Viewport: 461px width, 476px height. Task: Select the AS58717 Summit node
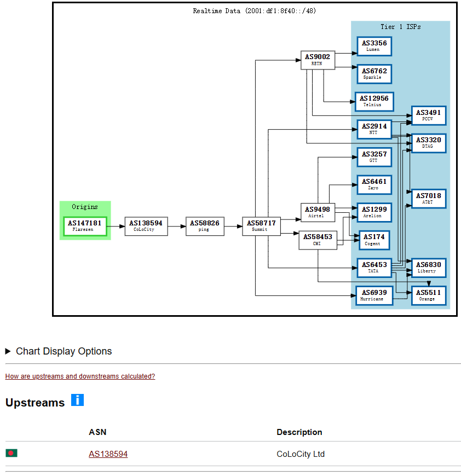(x=261, y=226)
